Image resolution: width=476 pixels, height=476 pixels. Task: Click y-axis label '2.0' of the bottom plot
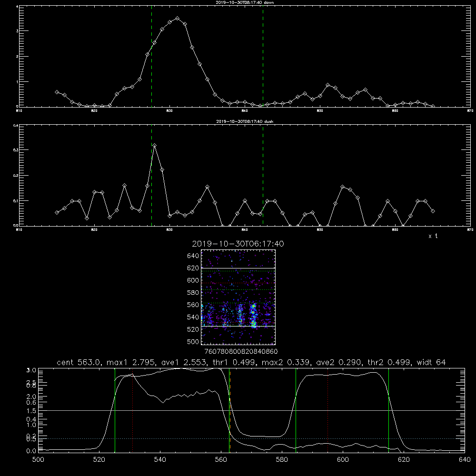(31, 397)
